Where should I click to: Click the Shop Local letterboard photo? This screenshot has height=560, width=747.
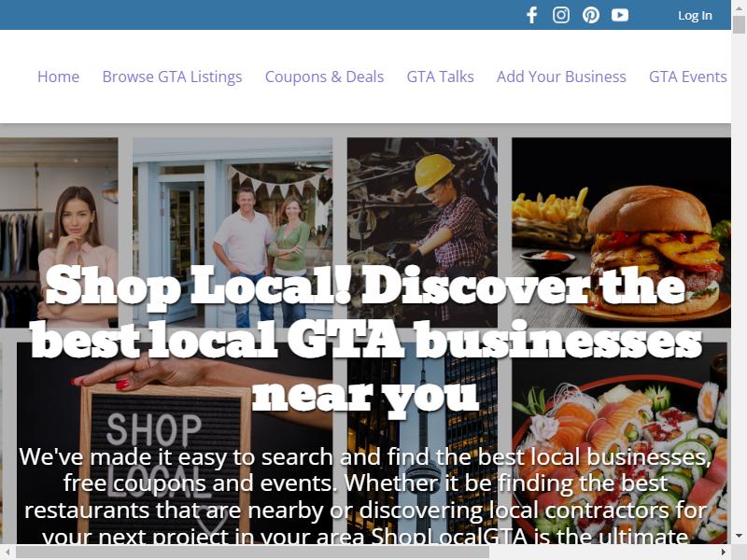[175, 442]
